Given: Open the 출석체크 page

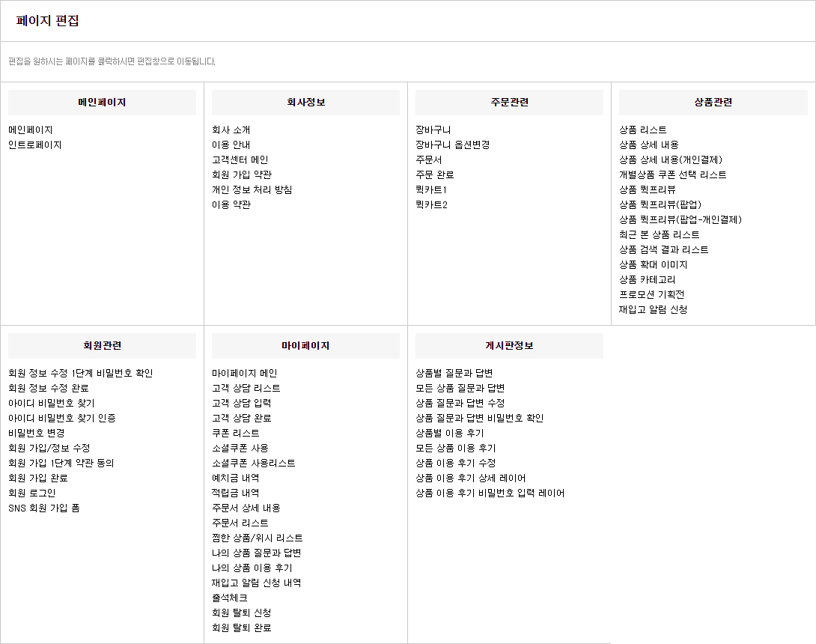Looking at the screenshot, I should tap(230, 598).
